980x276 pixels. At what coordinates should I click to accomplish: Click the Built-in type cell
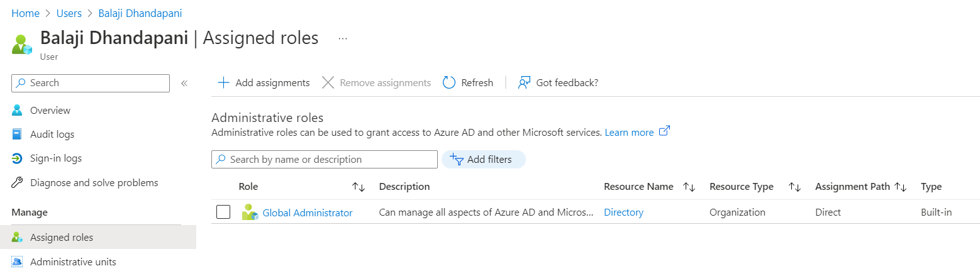tap(936, 213)
